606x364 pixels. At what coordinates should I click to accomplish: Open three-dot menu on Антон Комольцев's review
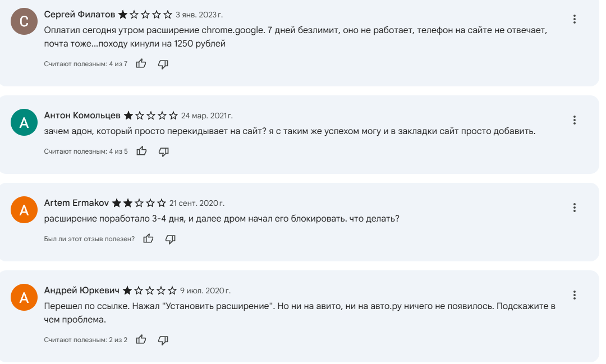575,120
